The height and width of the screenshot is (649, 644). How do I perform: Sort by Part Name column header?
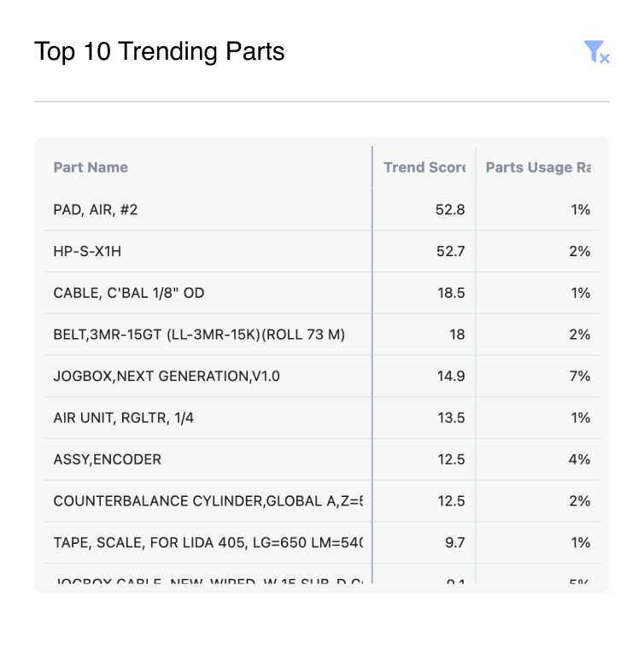91,167
